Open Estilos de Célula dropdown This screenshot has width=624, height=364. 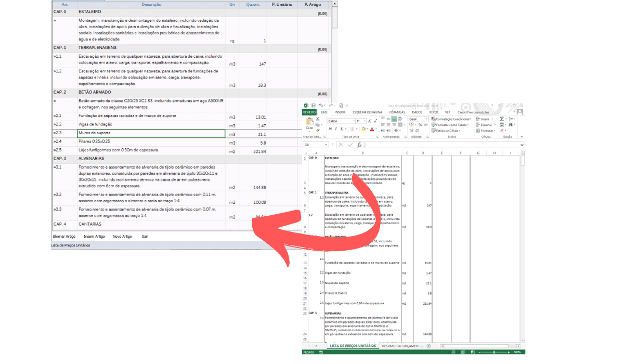[446, 131]
